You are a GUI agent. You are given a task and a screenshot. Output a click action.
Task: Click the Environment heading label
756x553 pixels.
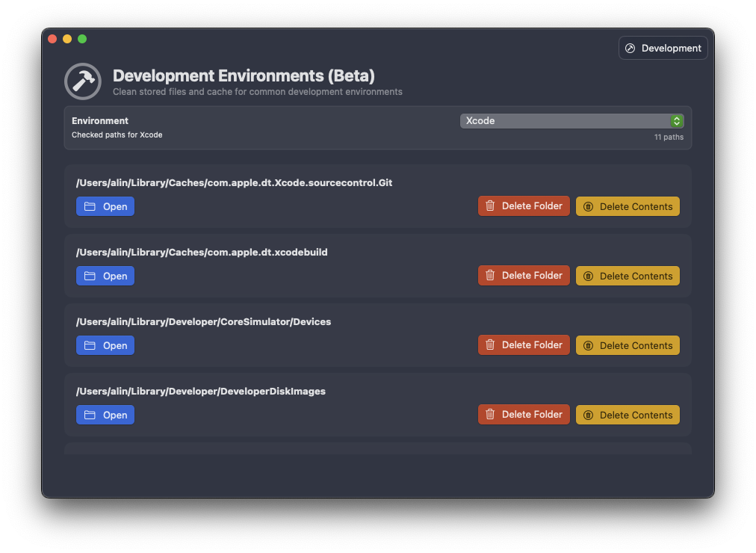(100, 120)
